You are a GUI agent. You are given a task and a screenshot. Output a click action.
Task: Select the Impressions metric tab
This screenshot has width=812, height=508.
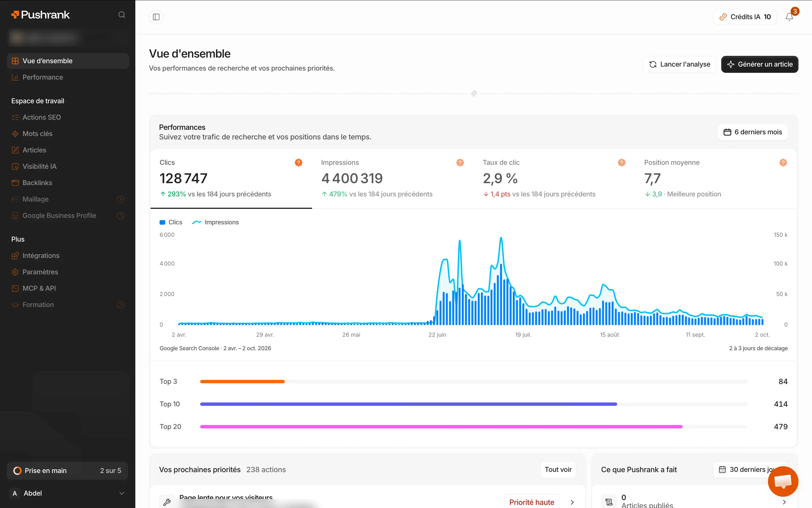(392, 179)
